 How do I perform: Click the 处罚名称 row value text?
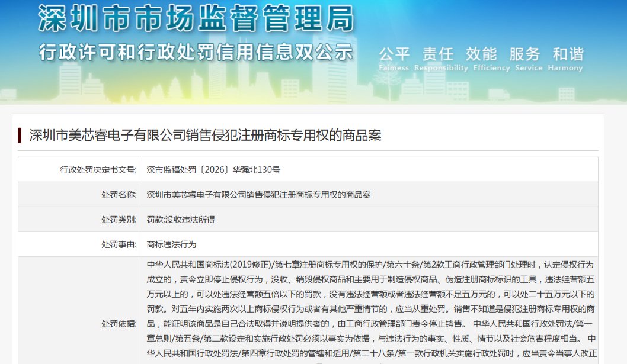point(258,195)
